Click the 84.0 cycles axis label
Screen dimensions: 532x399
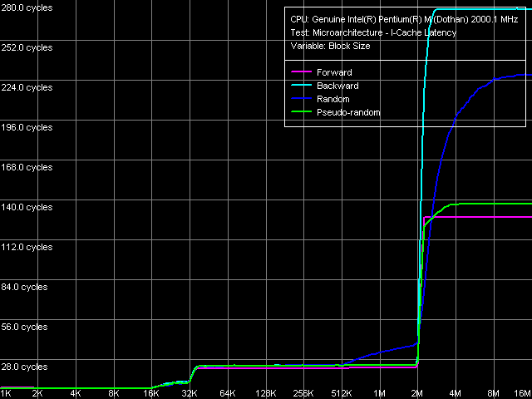tap(24, 287)
